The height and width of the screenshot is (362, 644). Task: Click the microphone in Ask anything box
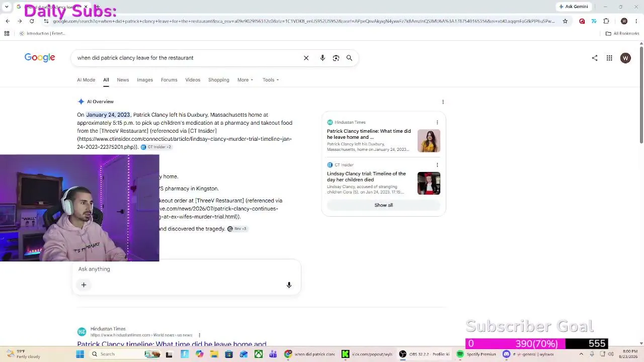pos(289,285)
